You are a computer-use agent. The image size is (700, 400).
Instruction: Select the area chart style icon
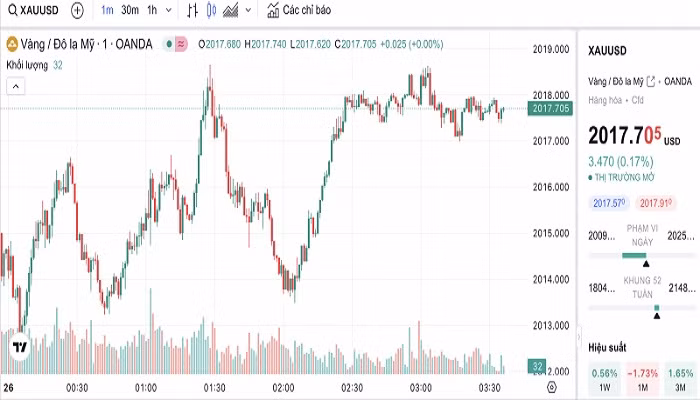click(230, 10)
